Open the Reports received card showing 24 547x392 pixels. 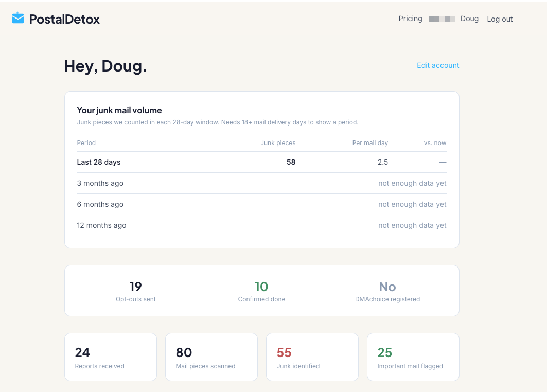(x=110, y=357)
